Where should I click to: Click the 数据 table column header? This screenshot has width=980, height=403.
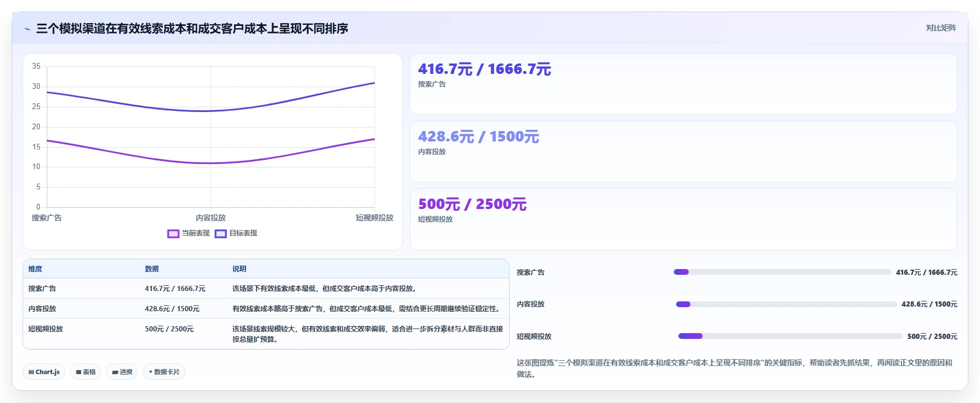pyautogui.click(x=152, y=269)
